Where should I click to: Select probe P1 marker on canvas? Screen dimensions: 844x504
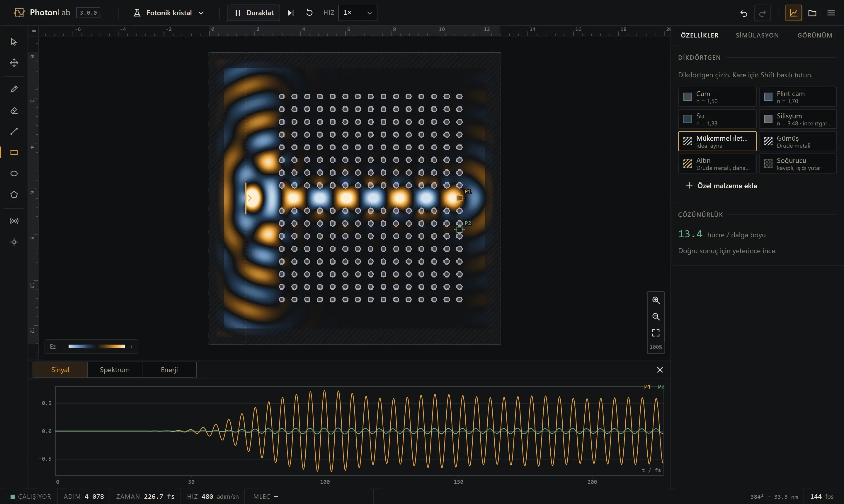[459, 198]
